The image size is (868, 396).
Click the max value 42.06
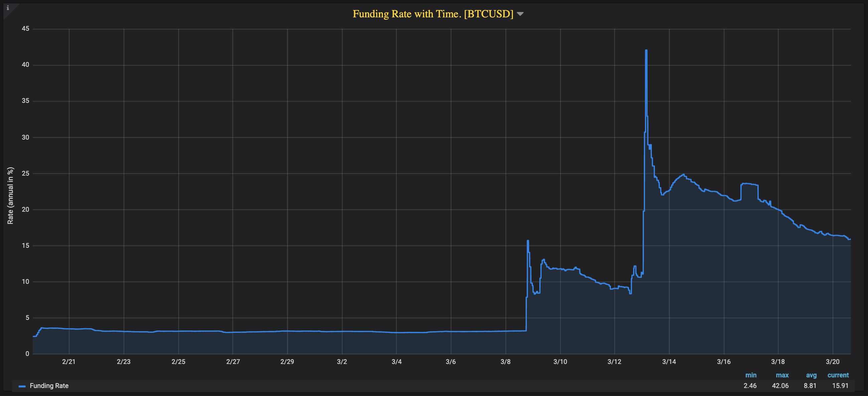[780, 386]
